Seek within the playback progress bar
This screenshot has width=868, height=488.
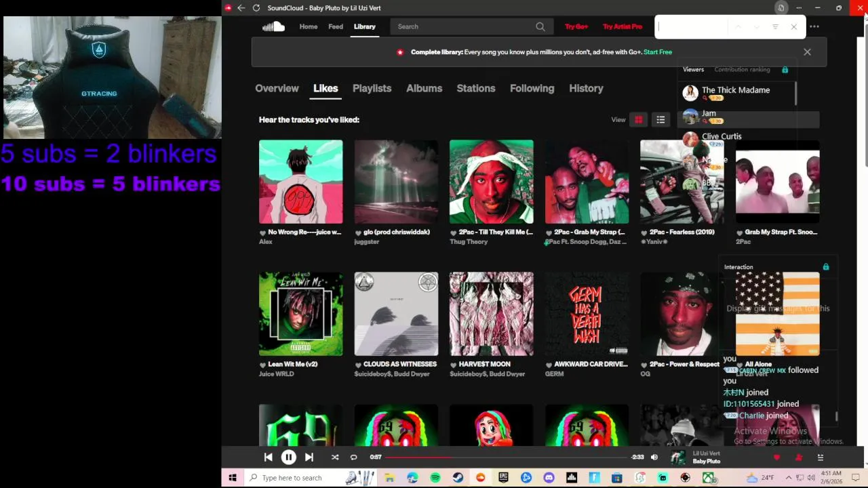tap(507, 457)
